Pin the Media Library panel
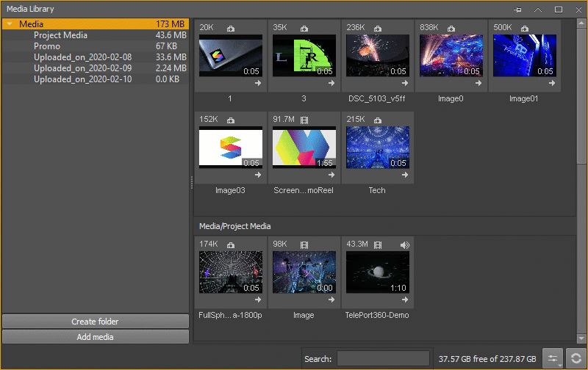The width and height of the screenshot is (588, 370). pos(518,10)
